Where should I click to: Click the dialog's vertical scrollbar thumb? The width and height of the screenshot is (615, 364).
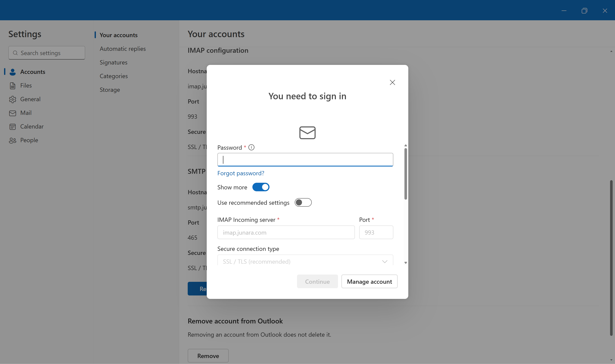coord(406,174)
